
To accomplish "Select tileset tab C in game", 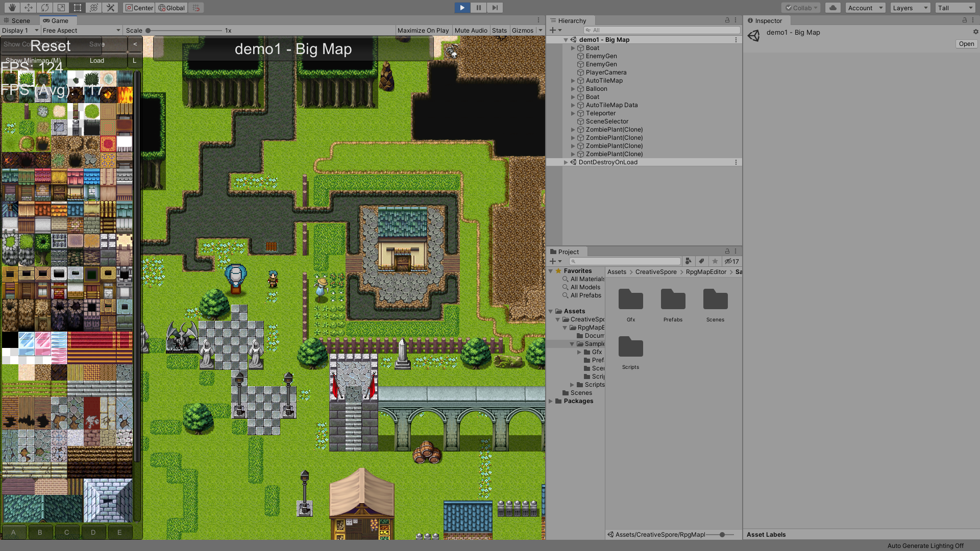I will 66,532.
